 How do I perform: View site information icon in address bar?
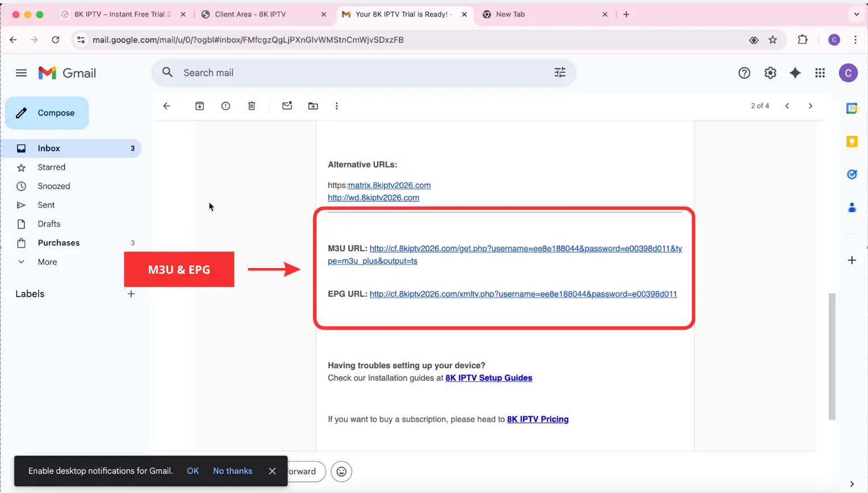click(81, 40)
